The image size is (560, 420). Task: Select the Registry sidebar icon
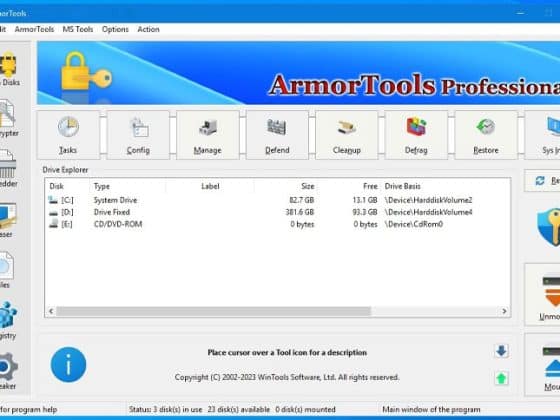coord(8,320)
